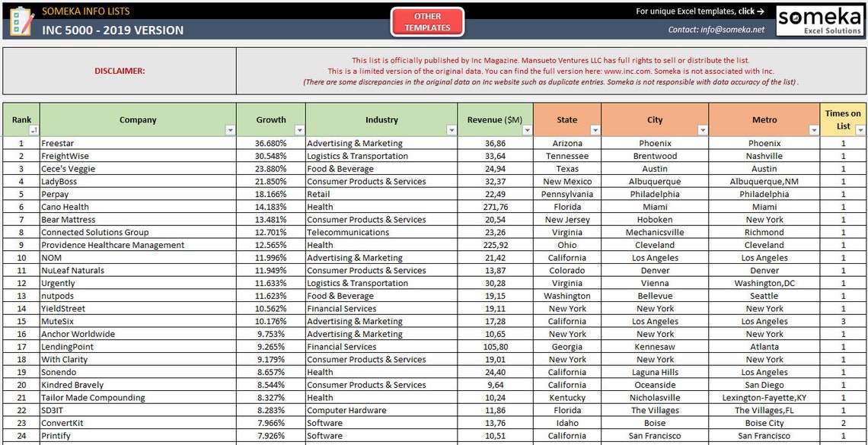The height and width of the screenshot is (445, 868).
Task: Select the Lexington-Fayette,KY metro cell
Action: [x=764, y=398]
